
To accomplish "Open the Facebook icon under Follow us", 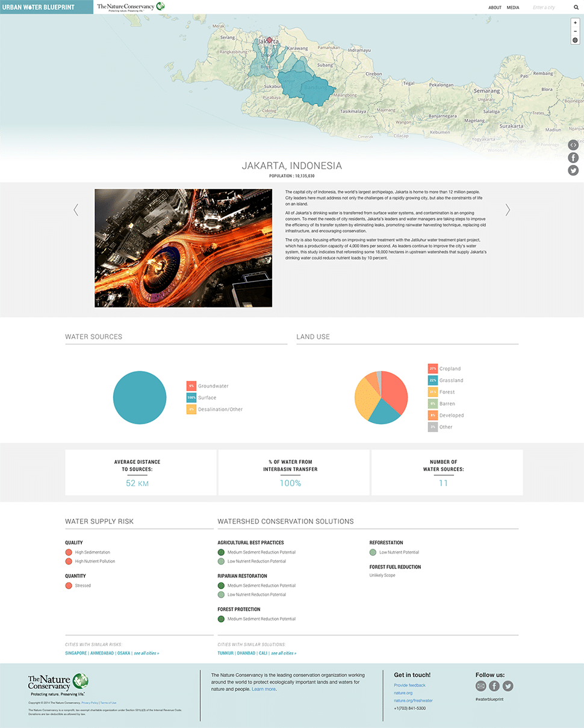I will [494, 686].
